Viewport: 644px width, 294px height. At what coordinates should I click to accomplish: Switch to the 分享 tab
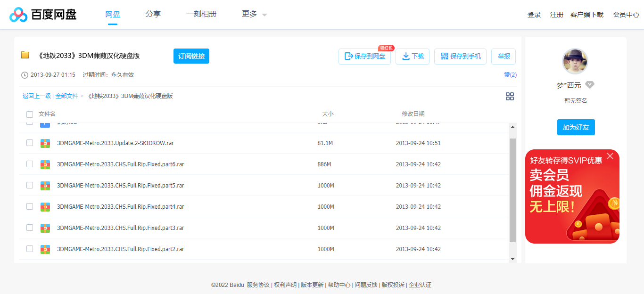pos(153,14)
